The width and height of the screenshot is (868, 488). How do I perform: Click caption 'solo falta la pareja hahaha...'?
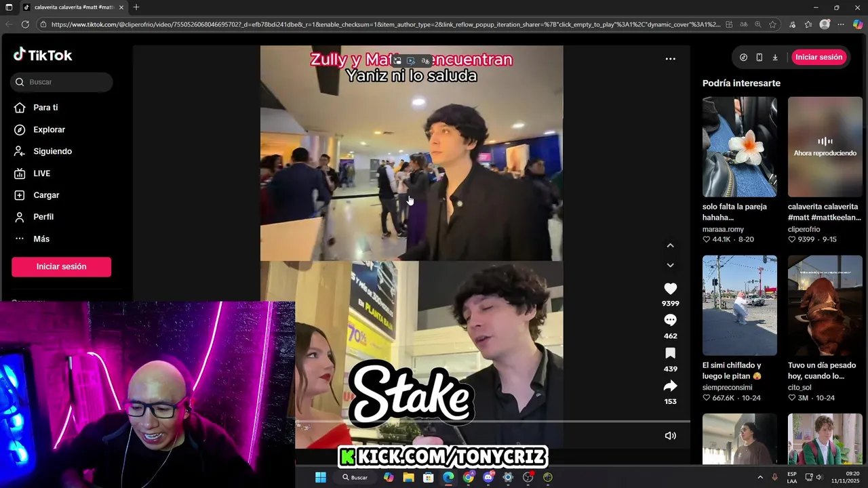click(734, 212)
